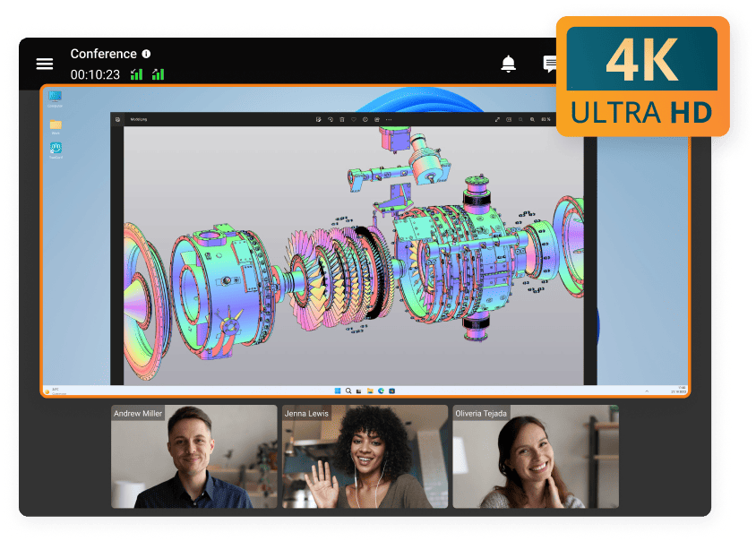Click the print icon in viewer toolbar

tap(377, 119)
